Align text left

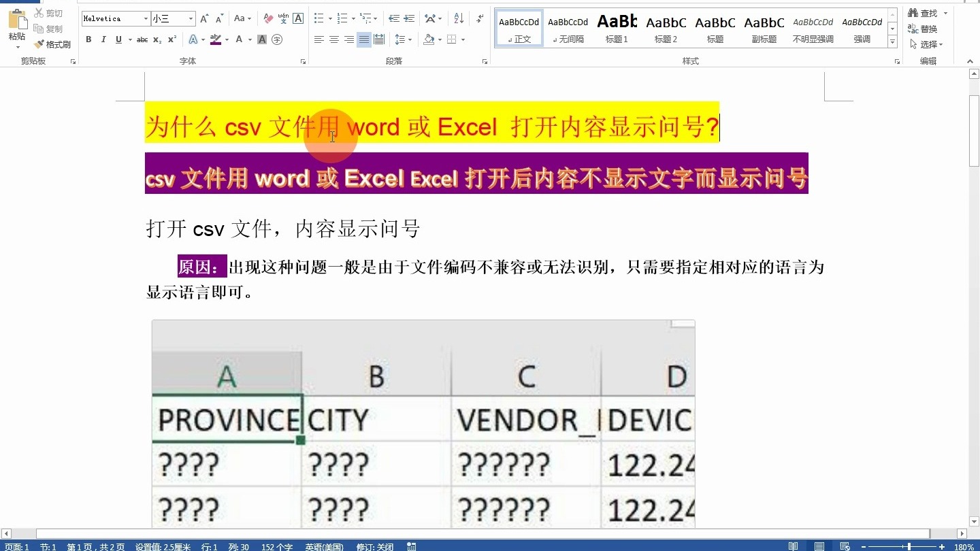pyautogui.click(x=318, y=39)
